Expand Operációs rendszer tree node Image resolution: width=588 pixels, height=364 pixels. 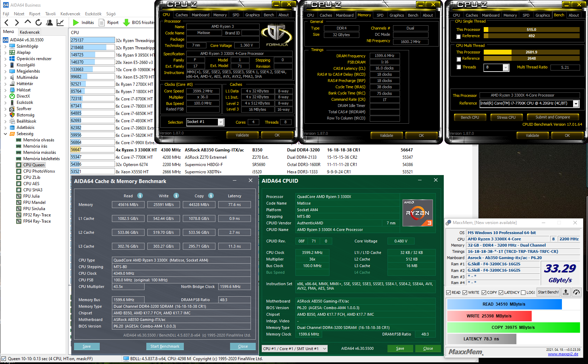[5, 59]
